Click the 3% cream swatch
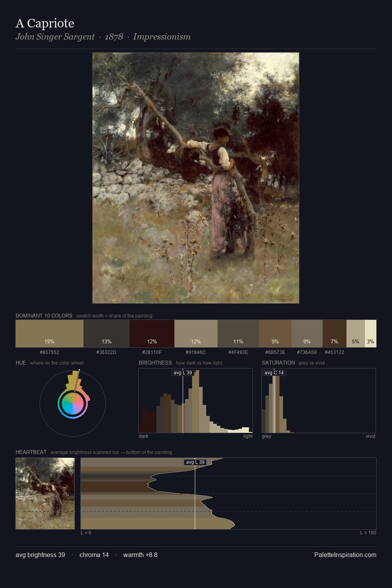 [x=370, y=334]
